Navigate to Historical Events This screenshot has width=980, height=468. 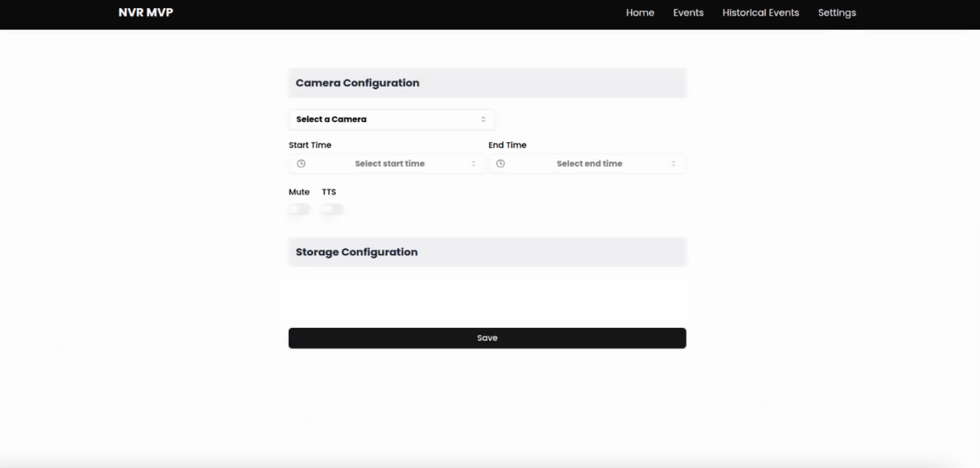click(x=760, y=13)
